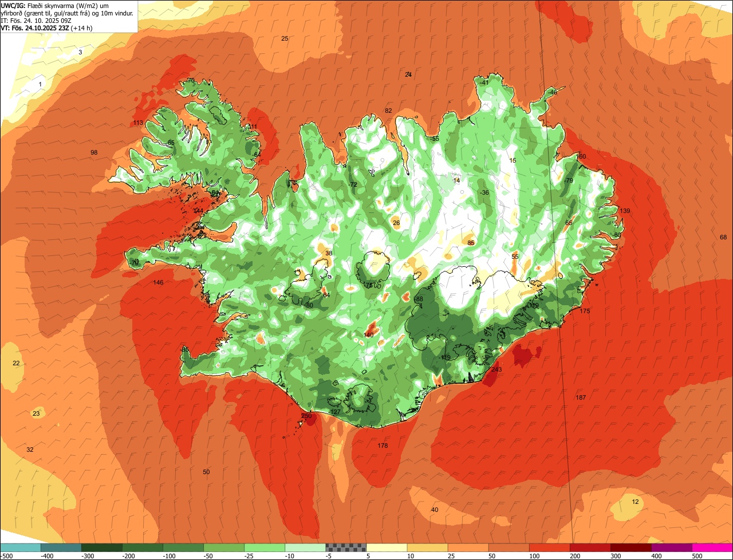
Task: Click the map value 178 south of Iceland
Action: tap(383, 445)
